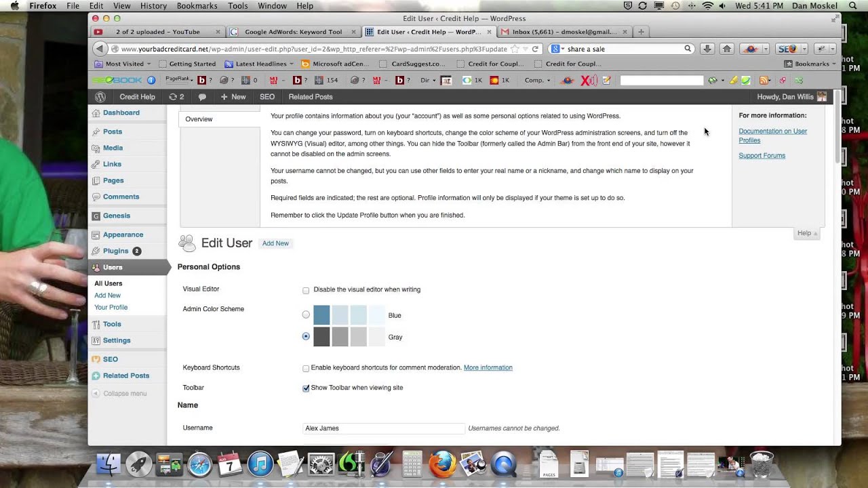Click the dark blue color swatch
Viewport: 868px width, 488px height.
[x=321, y=315]
